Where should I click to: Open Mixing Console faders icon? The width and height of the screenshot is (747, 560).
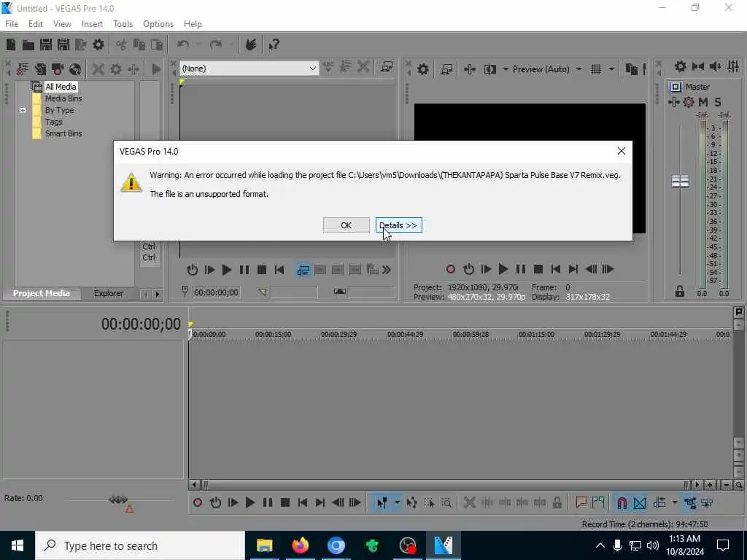pos(734,66)
